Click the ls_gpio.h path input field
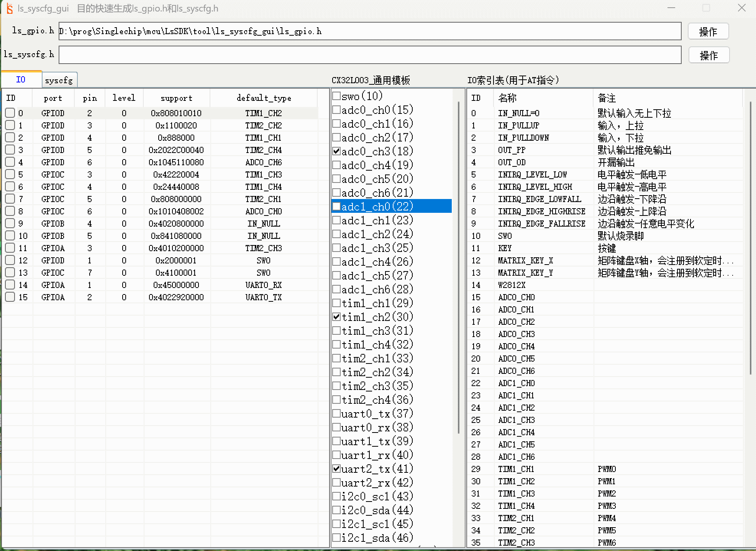 click(x=370, y=31)
